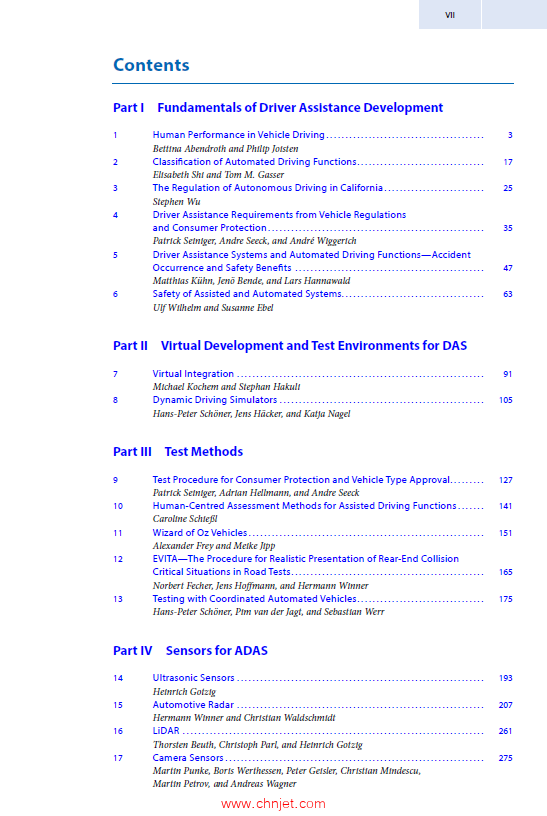This screenshot has height=816, width=547.
Task: Click authors Hermann Winner and Christian Waldschmidt
Action: click(244, 718)
